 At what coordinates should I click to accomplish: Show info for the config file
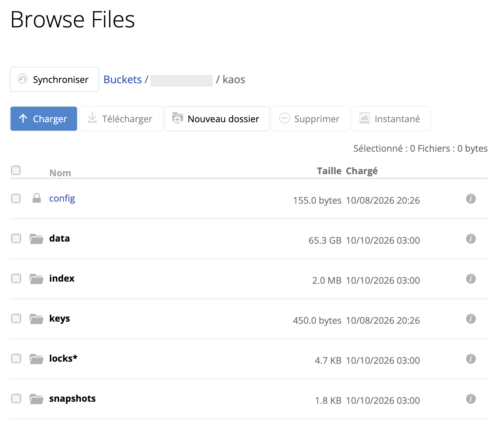471,199
